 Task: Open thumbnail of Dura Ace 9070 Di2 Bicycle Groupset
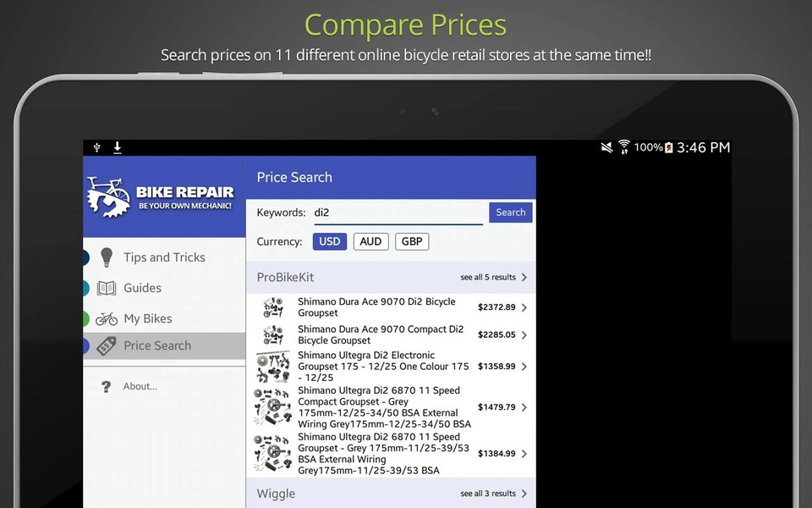point(273,307)
